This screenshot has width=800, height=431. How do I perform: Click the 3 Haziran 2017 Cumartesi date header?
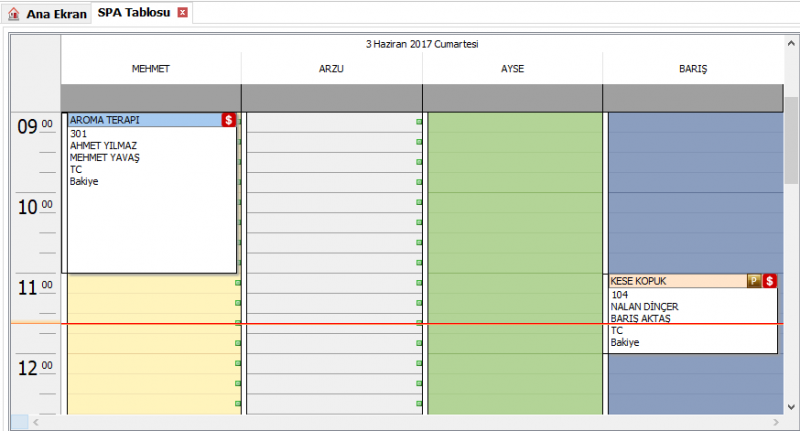click(422, 44)
